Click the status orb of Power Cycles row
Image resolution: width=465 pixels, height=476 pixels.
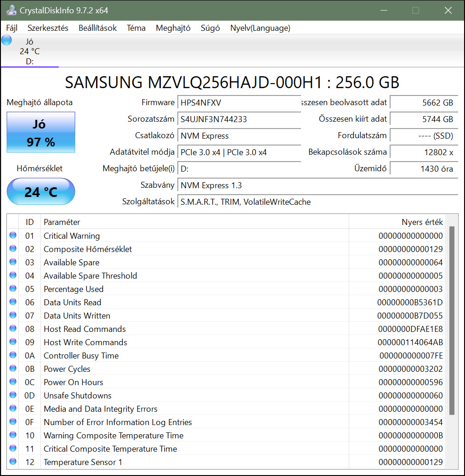(x=13, y=368)
